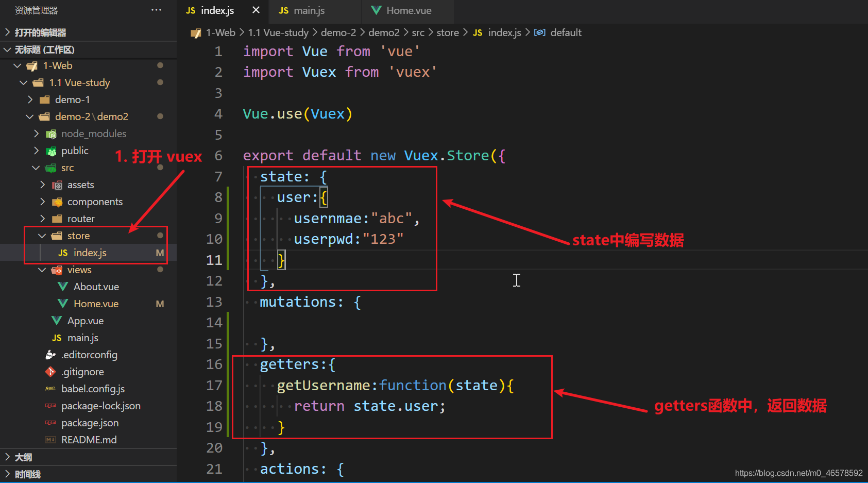Click the router folder icon
868x483 pixels.
(57, 219)
